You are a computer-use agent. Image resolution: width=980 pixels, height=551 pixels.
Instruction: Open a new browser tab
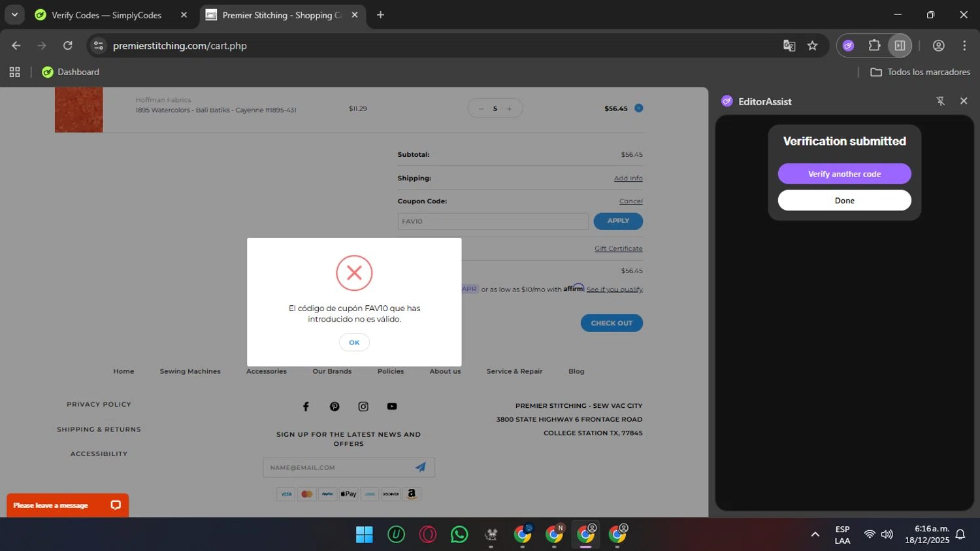pyautogui.click(x=380, y=15)
